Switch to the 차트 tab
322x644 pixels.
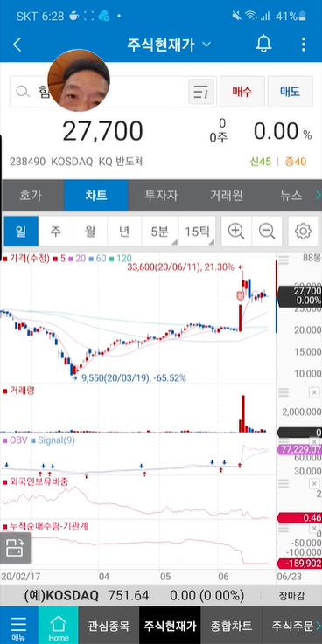click(96, 195)
